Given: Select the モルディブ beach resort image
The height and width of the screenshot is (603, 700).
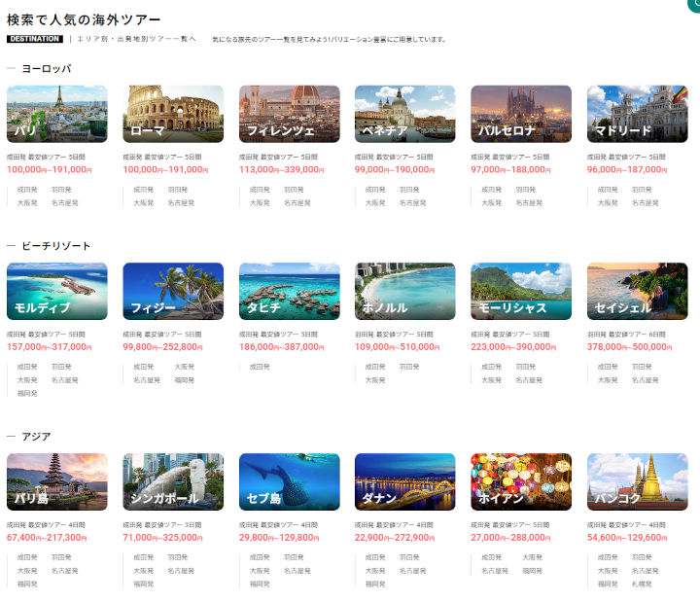Looking at the screenshot, I should [x=56, y=291].
